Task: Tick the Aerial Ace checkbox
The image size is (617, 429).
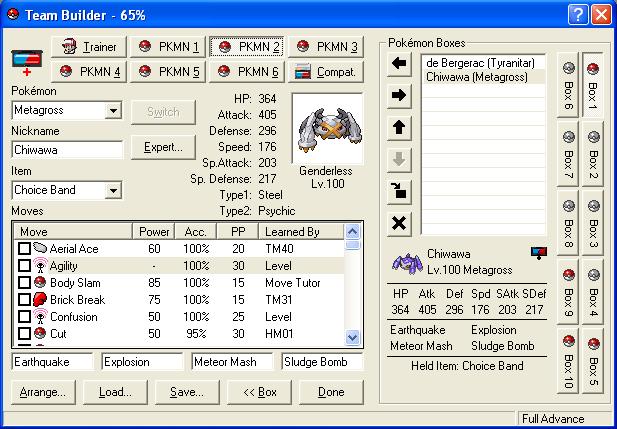Action: coord(24,248)
